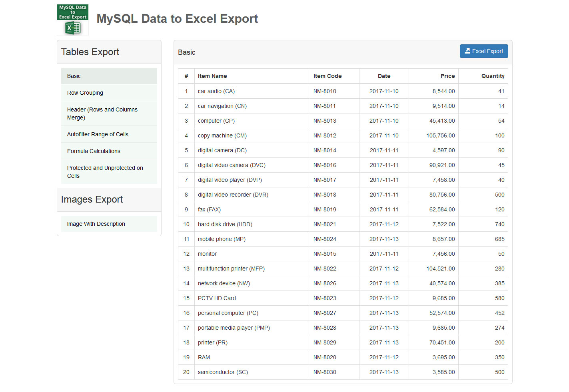The height and width of the screenshot is (392, 569).
Task: Select the Basic menu item
Action: pos(109,76)
